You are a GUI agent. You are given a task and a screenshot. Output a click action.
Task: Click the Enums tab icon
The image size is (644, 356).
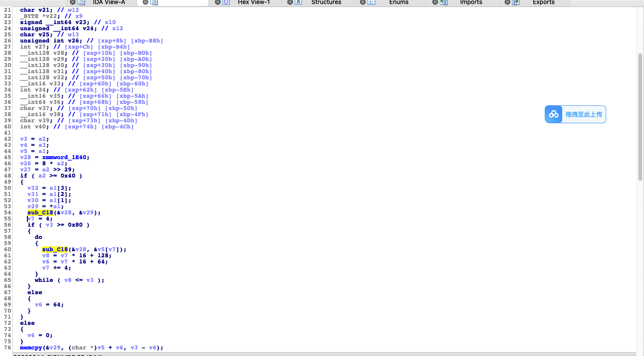pos(371,2)
